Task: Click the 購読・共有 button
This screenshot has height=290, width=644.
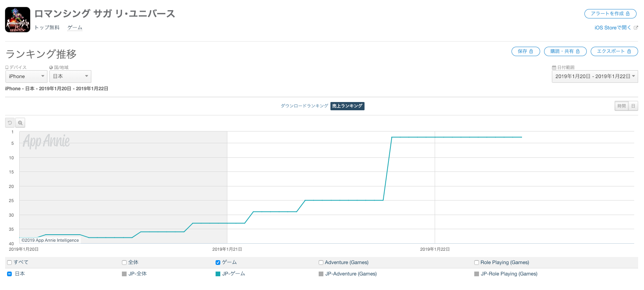Action: point(565,51)
